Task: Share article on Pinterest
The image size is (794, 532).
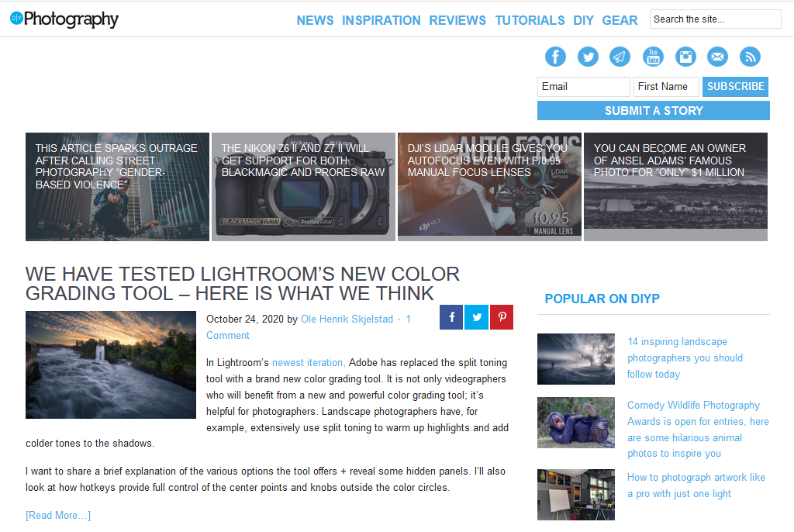Action: click(502, 317)
